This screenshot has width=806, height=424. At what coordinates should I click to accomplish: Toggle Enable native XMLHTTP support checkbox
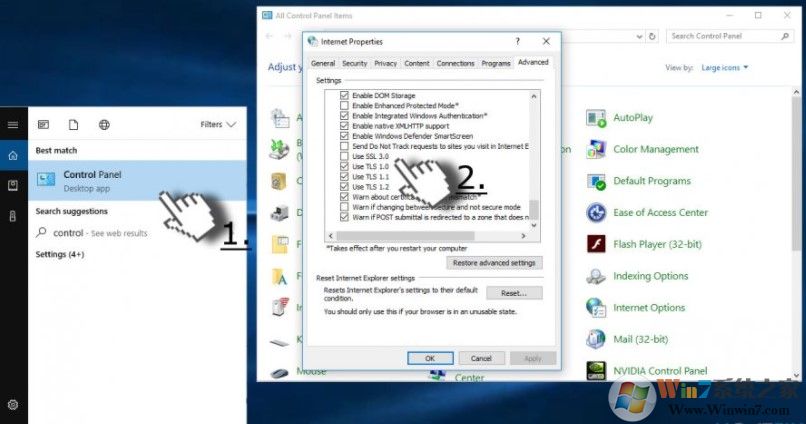click(x=344, y=126)
